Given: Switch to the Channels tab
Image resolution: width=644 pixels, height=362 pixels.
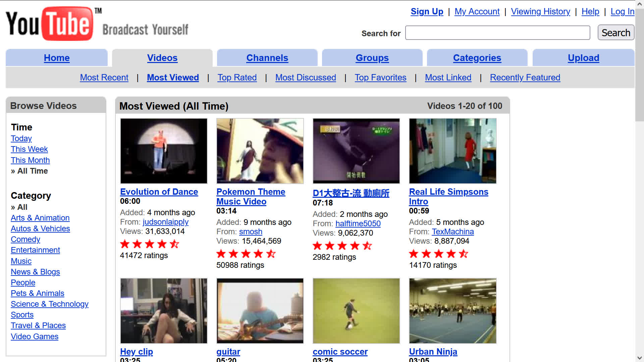Looking at the screenshot, I should 267,58.
